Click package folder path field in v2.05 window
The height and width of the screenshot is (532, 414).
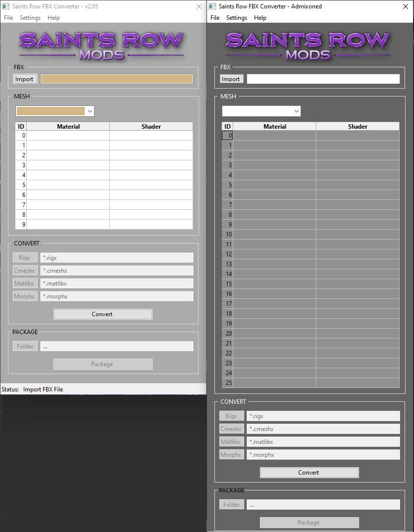[x=117, y=346]
